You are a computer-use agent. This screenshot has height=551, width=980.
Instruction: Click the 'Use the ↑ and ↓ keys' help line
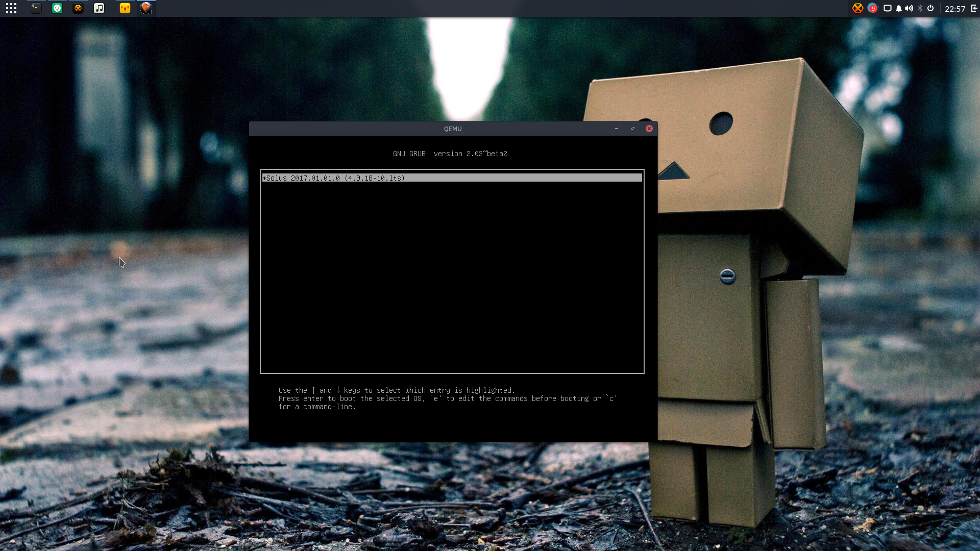click(397, 390)
